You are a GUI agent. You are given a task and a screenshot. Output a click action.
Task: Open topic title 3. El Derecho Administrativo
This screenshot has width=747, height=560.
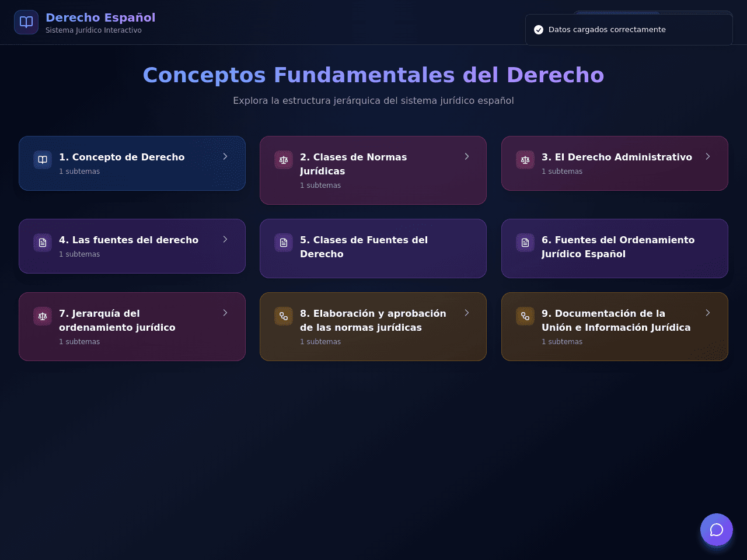click(x=617, y=157)
